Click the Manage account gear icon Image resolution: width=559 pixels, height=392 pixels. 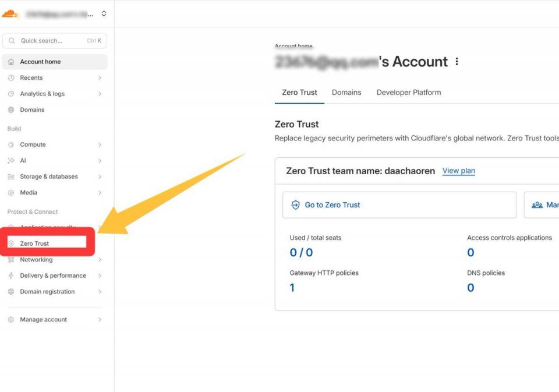11,320
